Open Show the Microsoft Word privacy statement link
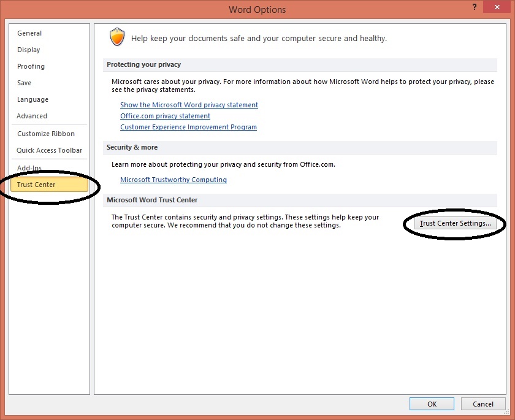 [x=189, y=105]
